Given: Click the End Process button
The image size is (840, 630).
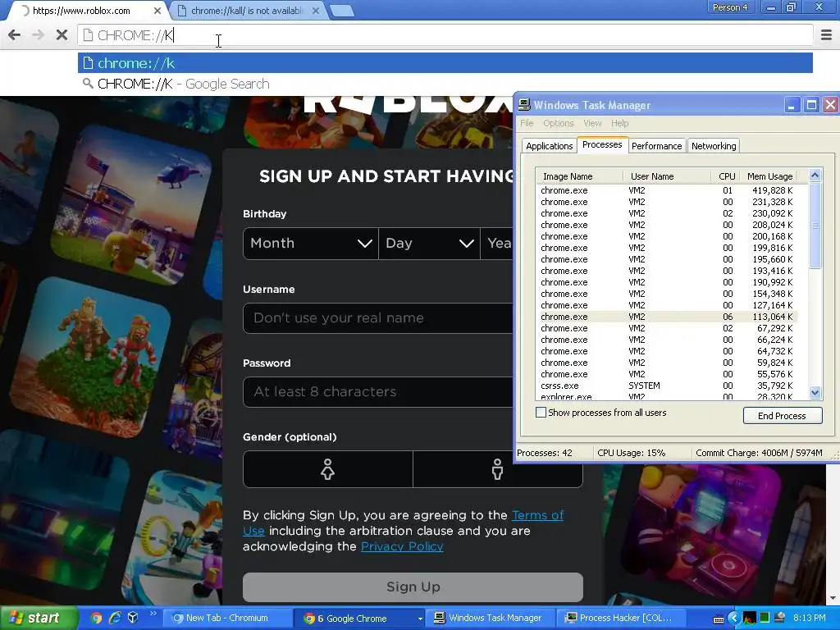Looking at the screenshot, I should (x=782, y=416).
